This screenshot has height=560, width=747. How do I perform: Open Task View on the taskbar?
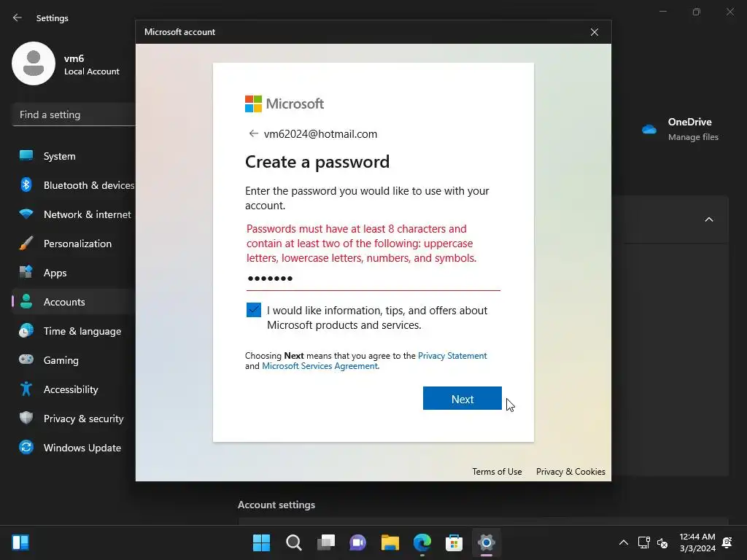pyautogui.click(x=326, y=542)
